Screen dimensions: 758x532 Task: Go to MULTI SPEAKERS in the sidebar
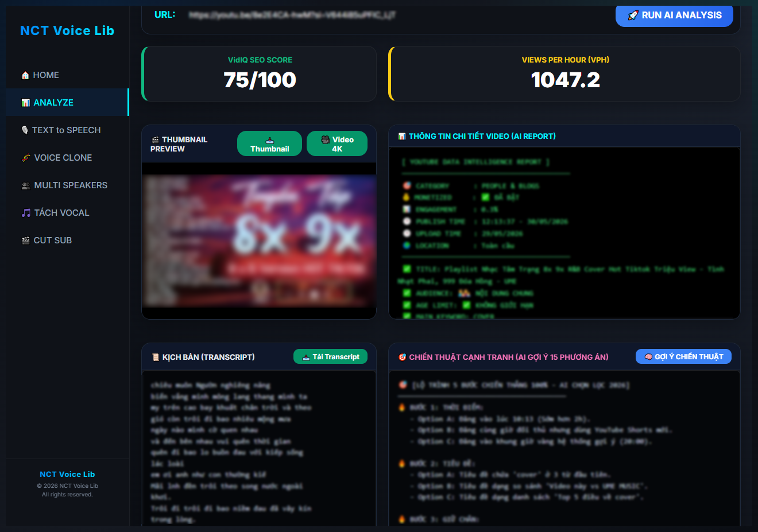pyautogui.click(x=68, y=185)
